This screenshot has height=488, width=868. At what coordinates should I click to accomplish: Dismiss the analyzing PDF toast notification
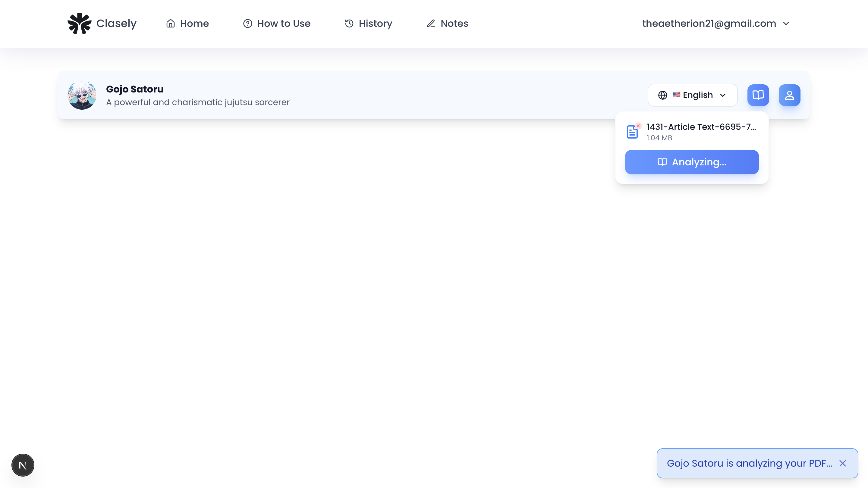[843, 463]
